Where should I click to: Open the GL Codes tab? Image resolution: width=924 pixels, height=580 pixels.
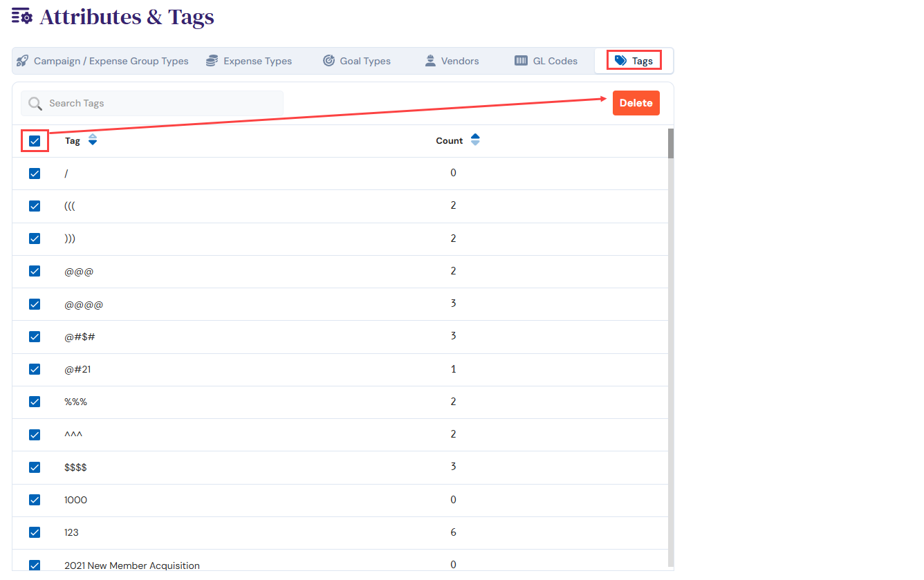pos(546,61)
